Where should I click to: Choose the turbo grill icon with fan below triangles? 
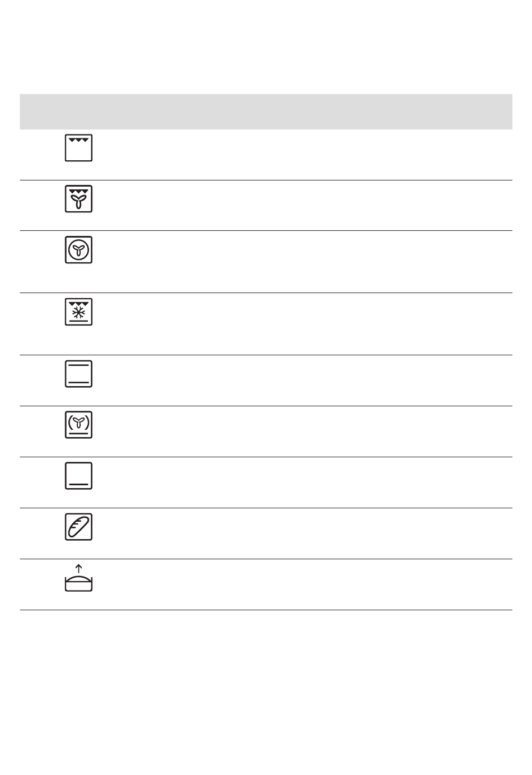click(78, 199)
